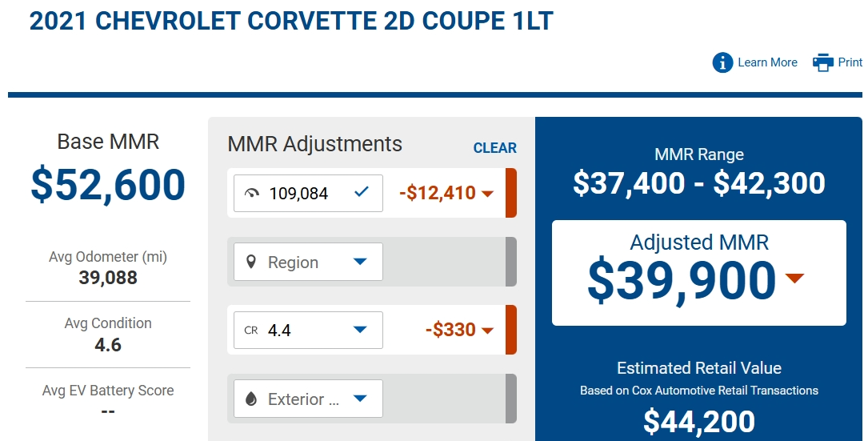The image size is (868, 441).
Task: Confirm odometer with the blue checkmark
Action: click(362, 192)
